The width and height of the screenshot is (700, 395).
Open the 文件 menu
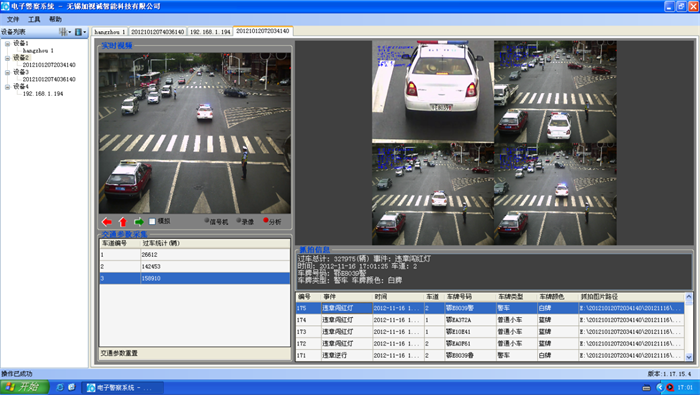(13, 19)
